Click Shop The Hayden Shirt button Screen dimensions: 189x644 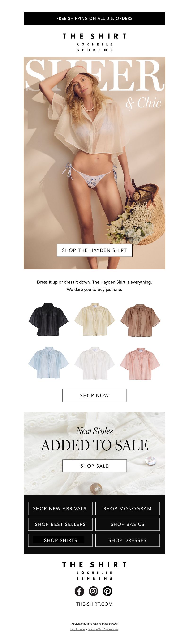coord(94,250)
